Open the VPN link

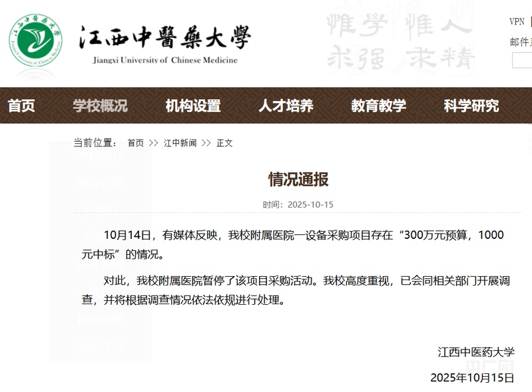(517, 21)
